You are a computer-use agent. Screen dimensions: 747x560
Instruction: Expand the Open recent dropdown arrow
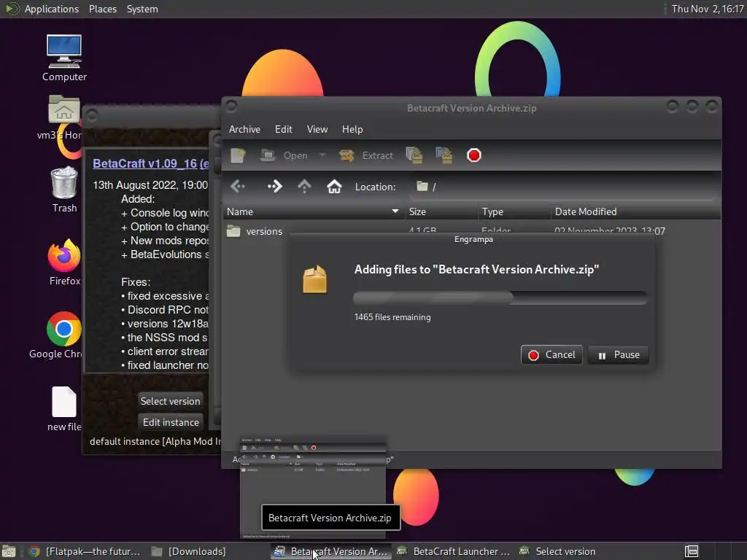click(x=322, y=155)
